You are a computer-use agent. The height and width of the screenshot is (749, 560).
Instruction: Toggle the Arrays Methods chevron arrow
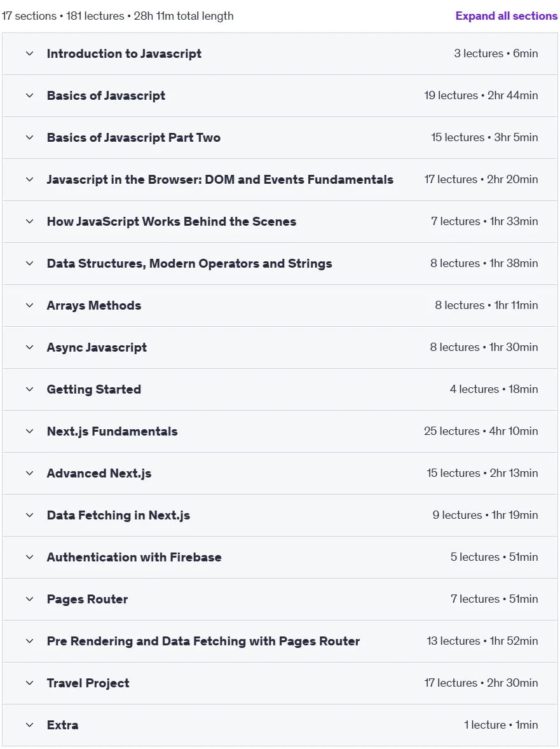coord(30,305)
